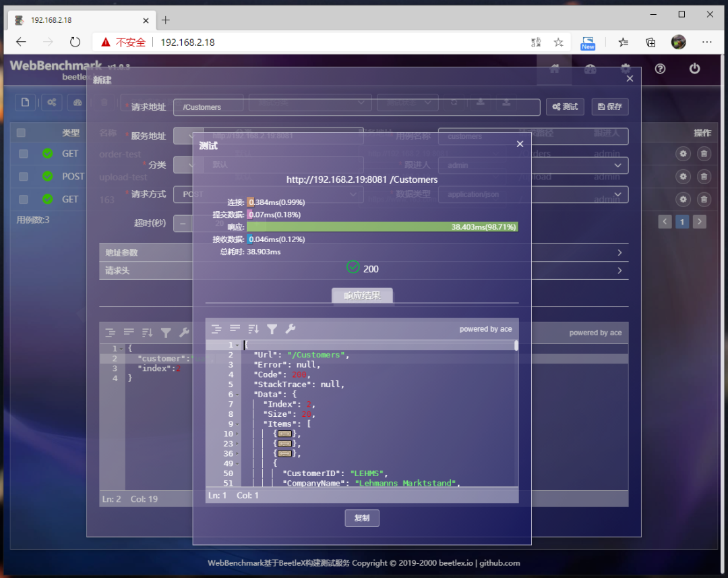Click the compact JSON icon in 测试 dialog editor
The width and height of the screenshot is (728, 578).
click(x=235, y=329)
